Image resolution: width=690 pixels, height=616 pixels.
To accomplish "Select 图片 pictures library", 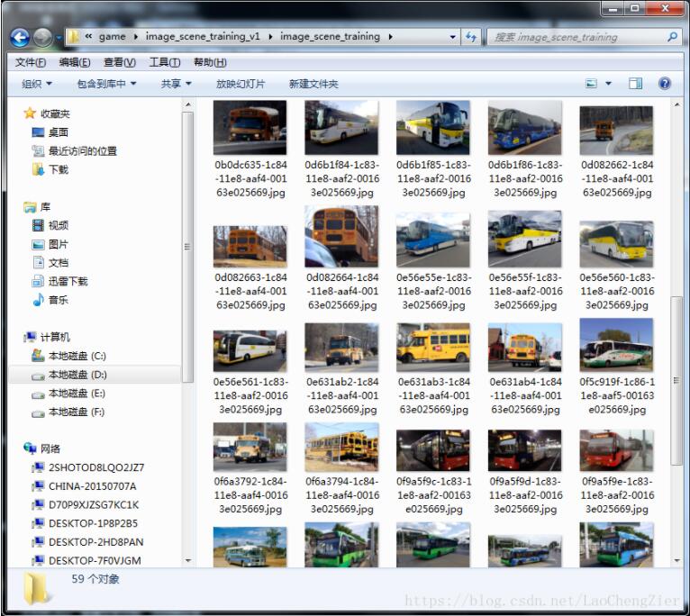I will (50, 244).
